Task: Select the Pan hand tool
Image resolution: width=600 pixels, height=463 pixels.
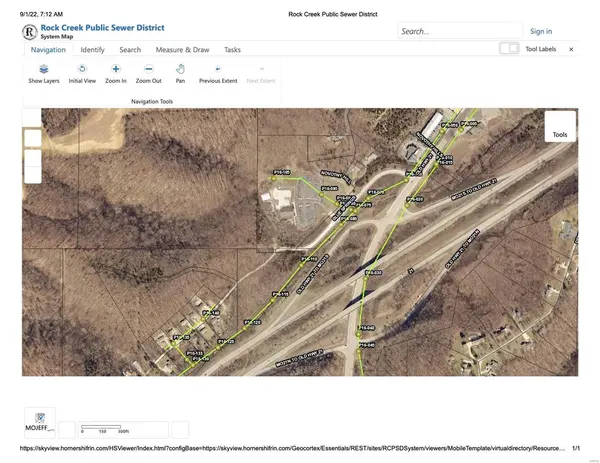Action: 180,74
